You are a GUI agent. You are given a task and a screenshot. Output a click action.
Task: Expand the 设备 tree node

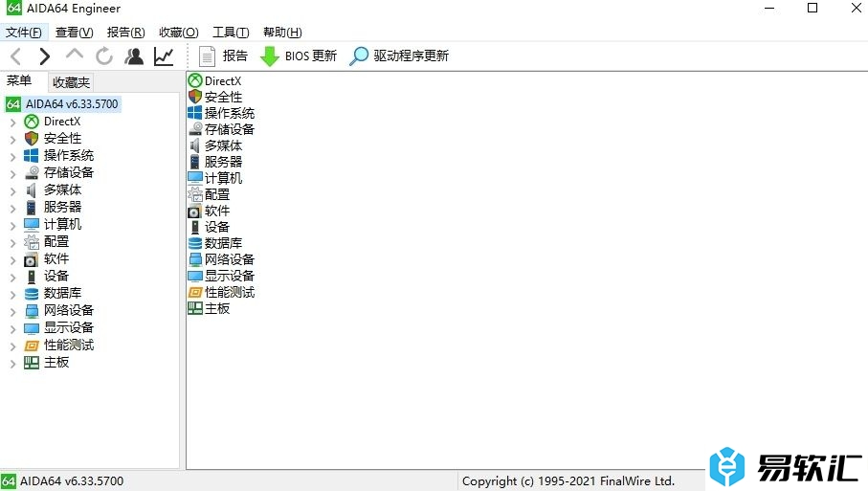(x=12, y=278)
